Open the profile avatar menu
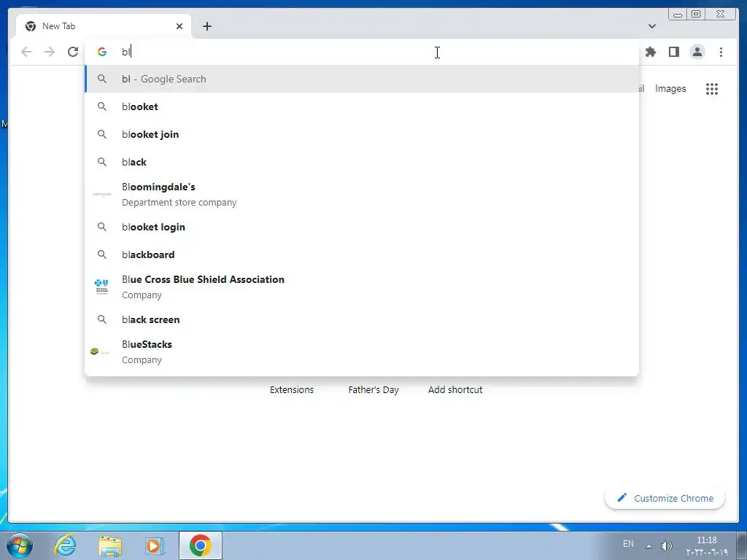This screenshot has width=747, height=560. pyautogui.click(x=697, y=52)
